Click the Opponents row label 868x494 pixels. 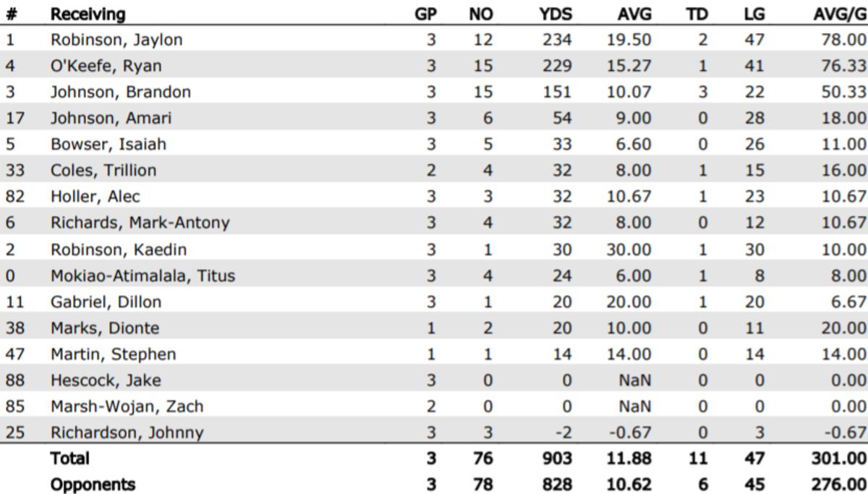point(93,484)
